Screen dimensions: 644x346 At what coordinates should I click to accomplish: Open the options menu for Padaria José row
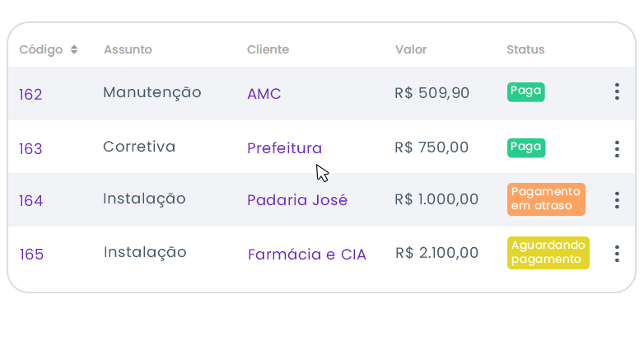pyautogui.click(x=617, y=200)
